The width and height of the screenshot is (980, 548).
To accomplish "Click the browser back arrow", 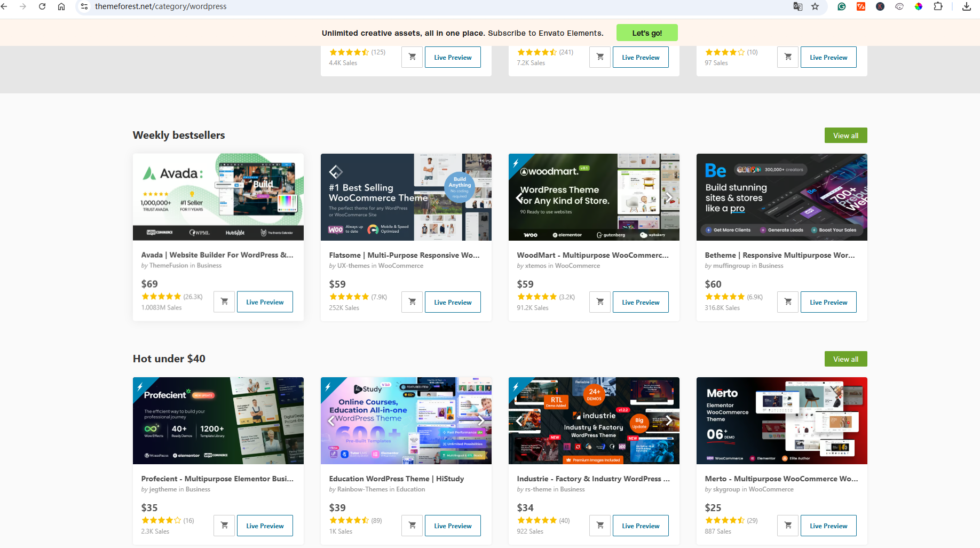I will point(4,6).
